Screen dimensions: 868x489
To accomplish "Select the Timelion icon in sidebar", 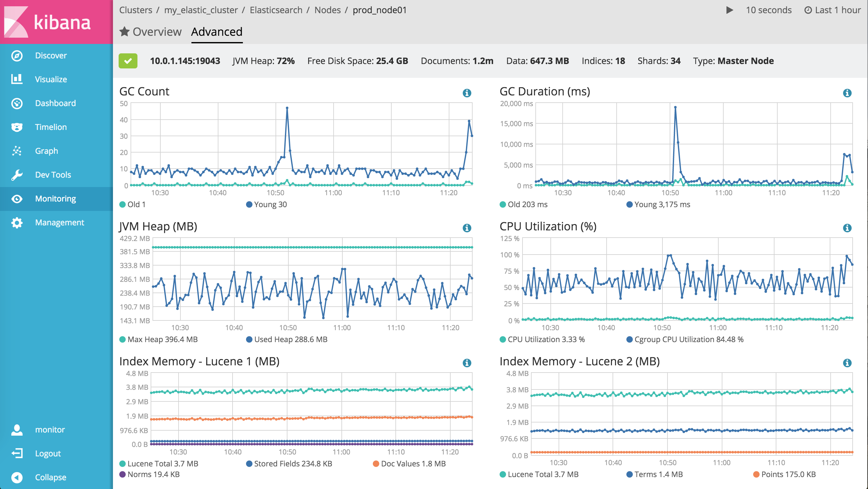I will tap(17, 127).
